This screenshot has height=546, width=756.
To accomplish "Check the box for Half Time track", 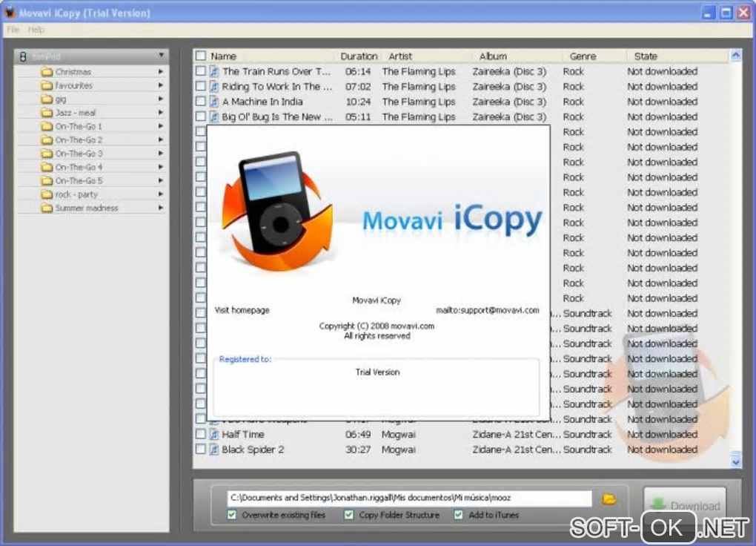I will click(201, 433).
